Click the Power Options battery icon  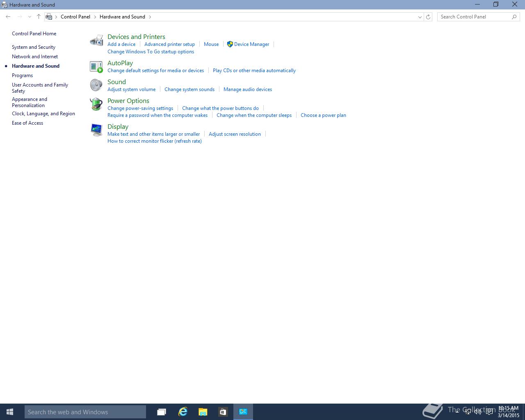[x=96, y=104]
